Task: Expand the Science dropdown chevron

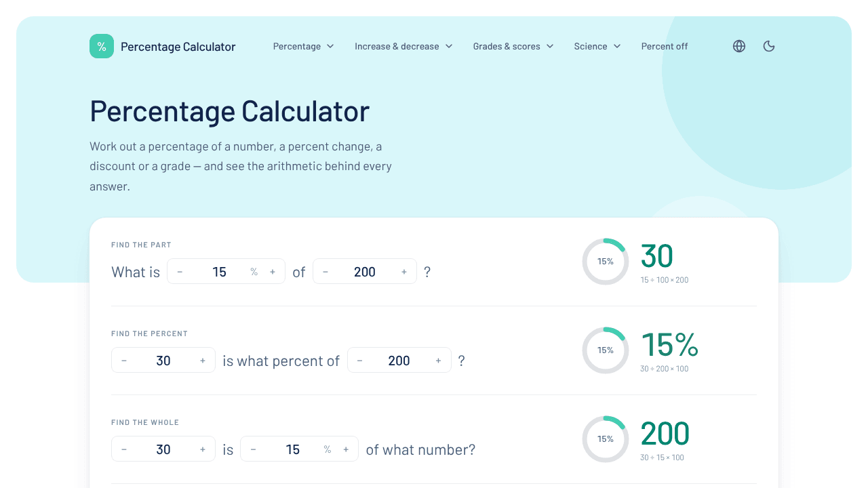Action: [x=617, y=46]
